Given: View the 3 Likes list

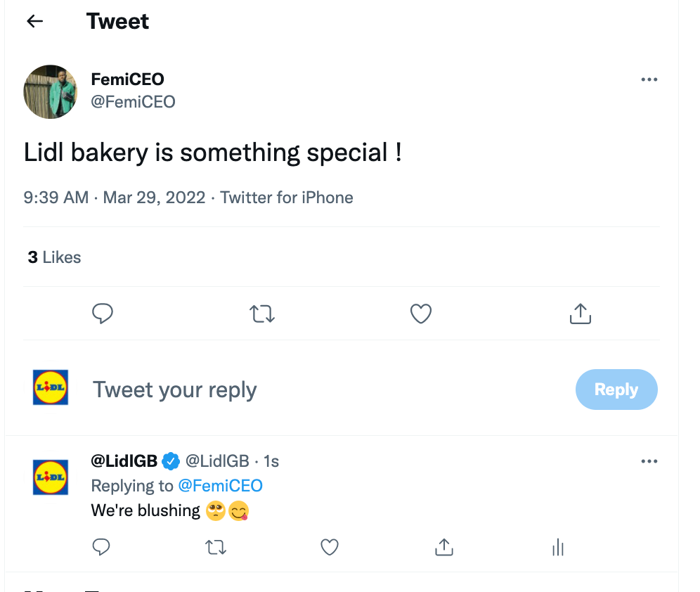Looking at the screenshot, I should (54, 257).
